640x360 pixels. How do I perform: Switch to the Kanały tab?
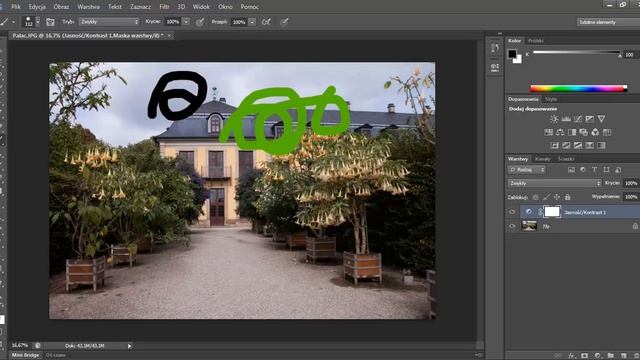(x=542, y=159)
